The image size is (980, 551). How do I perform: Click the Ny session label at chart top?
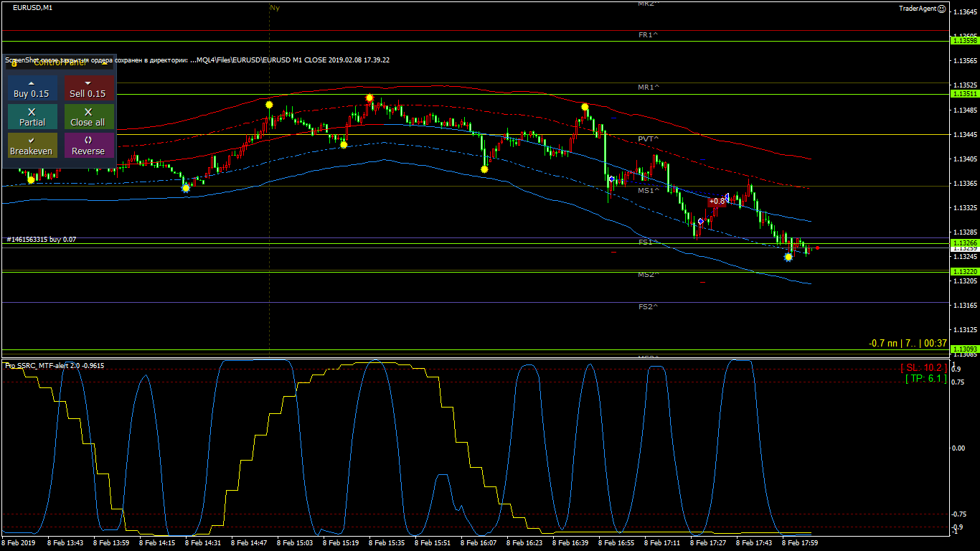(274, 8)
